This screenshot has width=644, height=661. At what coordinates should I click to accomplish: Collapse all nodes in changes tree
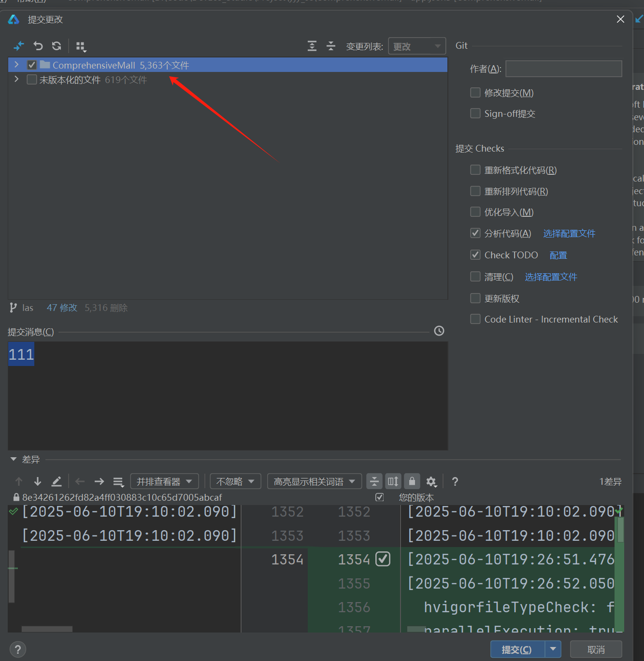(x=331, y=46)
